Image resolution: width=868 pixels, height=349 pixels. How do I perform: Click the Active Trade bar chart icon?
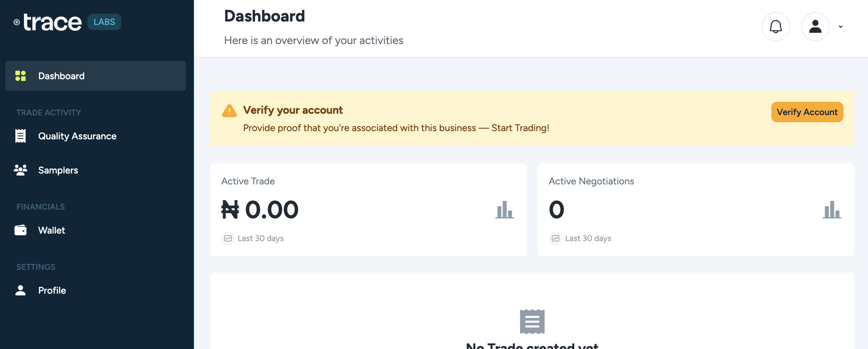504,210
